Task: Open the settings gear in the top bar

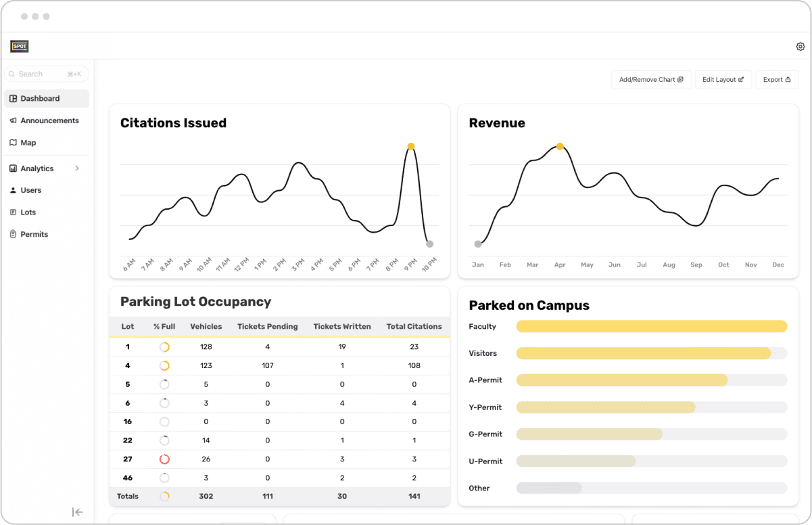Action: click(x=801, y=46)
